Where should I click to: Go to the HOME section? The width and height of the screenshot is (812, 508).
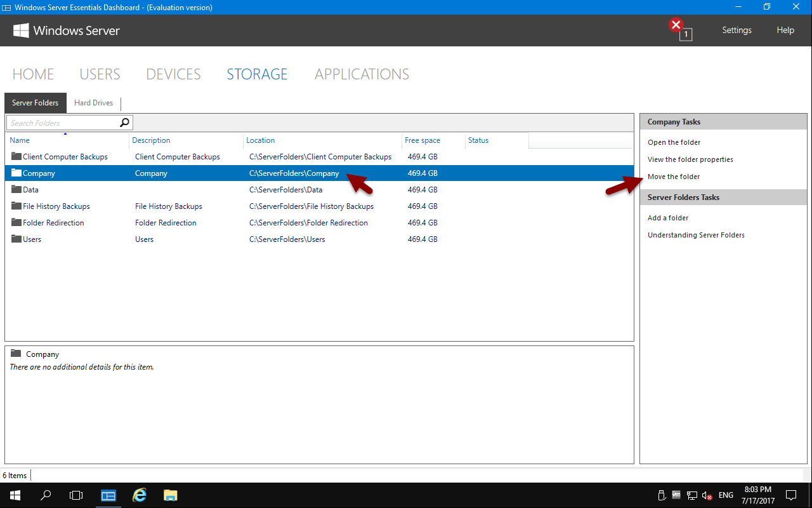(x=34, y=74)
